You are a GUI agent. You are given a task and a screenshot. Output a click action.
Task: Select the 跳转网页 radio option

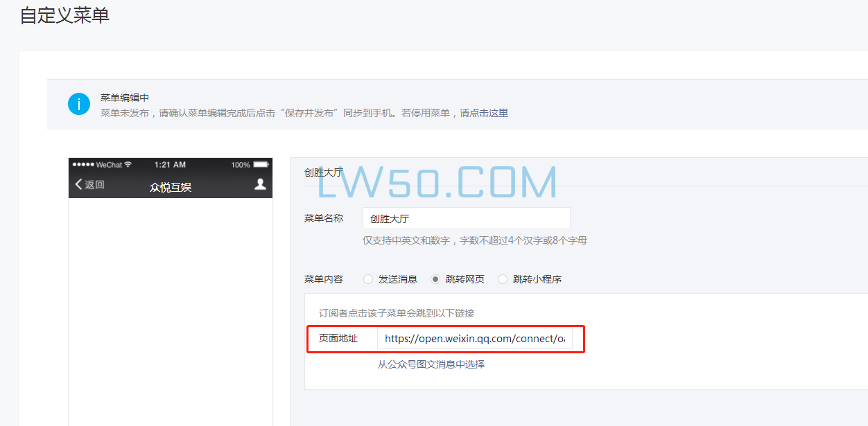pyautogui.click(x=435, y=279)
